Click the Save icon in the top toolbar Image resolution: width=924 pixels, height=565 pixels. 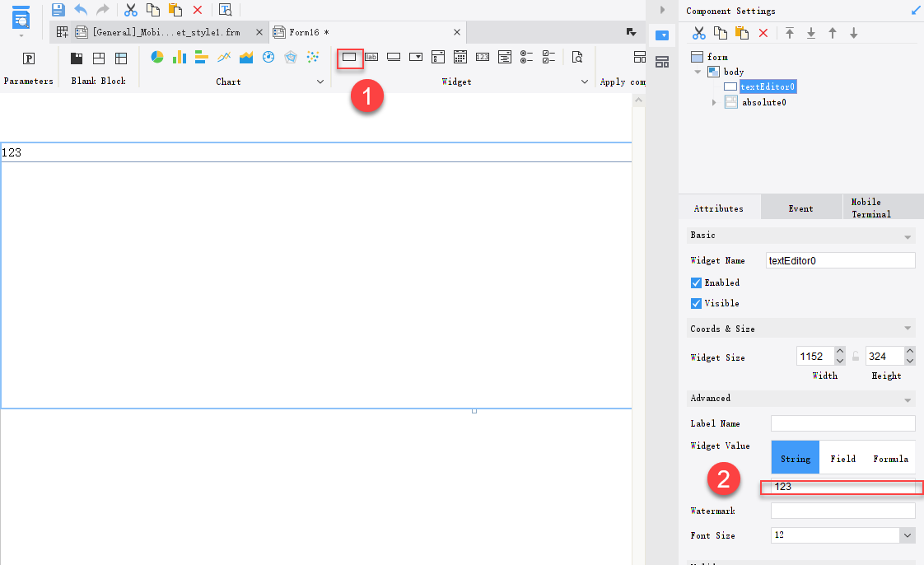coord(58,9)
